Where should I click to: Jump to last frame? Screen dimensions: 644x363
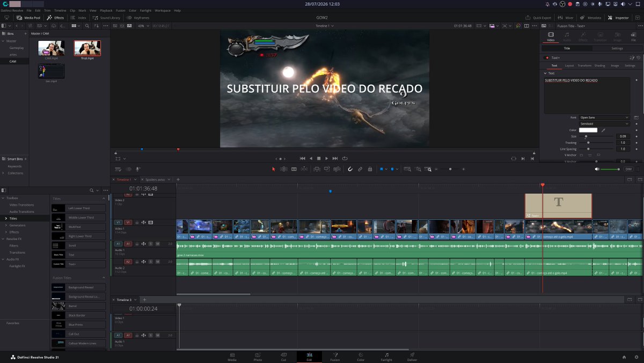pos(335,158)
